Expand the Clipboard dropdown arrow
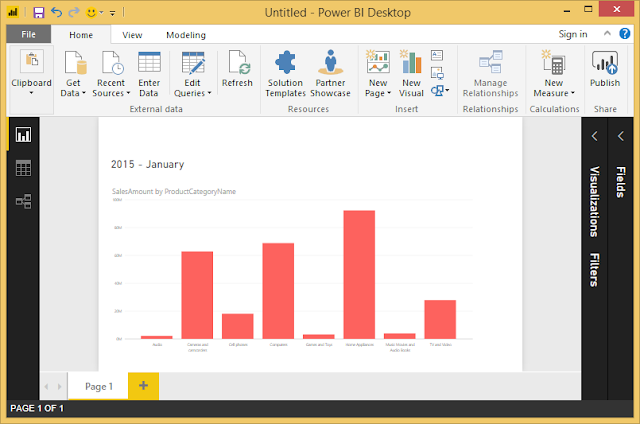 point(31,93)
